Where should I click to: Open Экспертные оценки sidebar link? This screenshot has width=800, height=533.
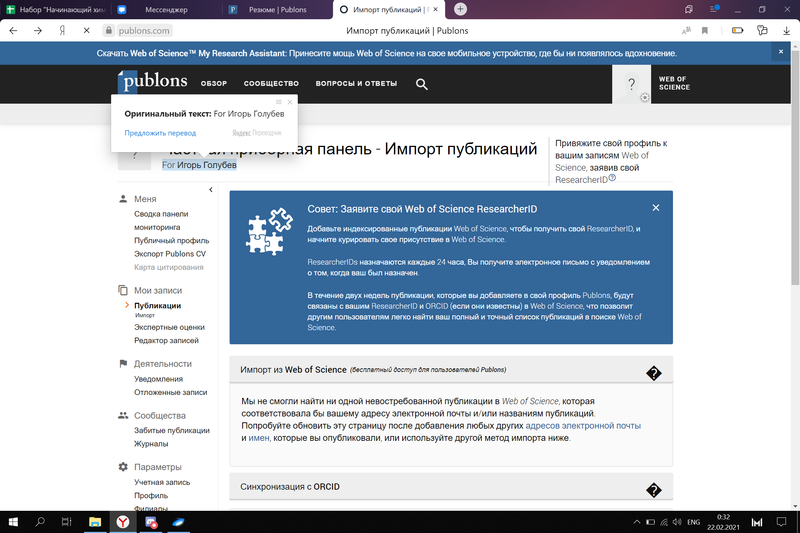tap(169, 327)
